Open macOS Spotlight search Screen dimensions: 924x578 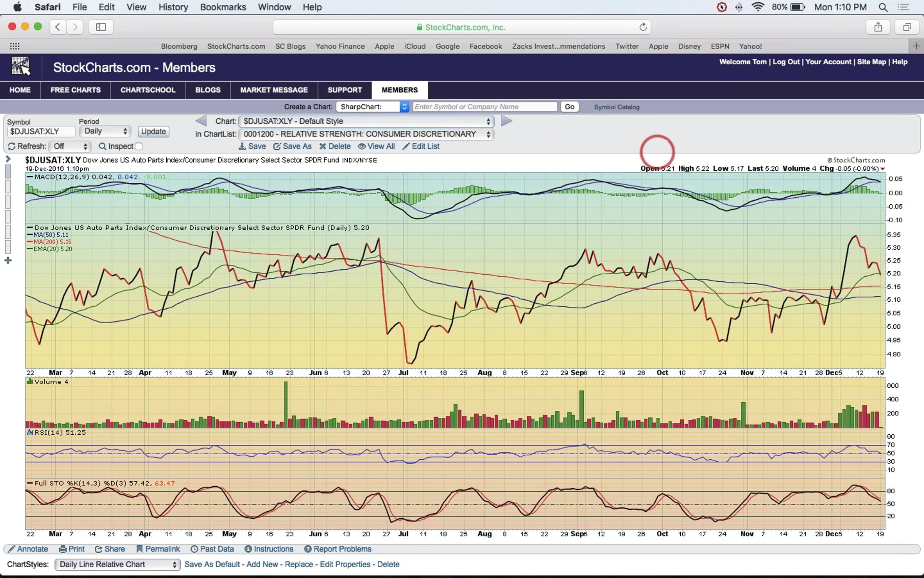click(x=883, y=7)
